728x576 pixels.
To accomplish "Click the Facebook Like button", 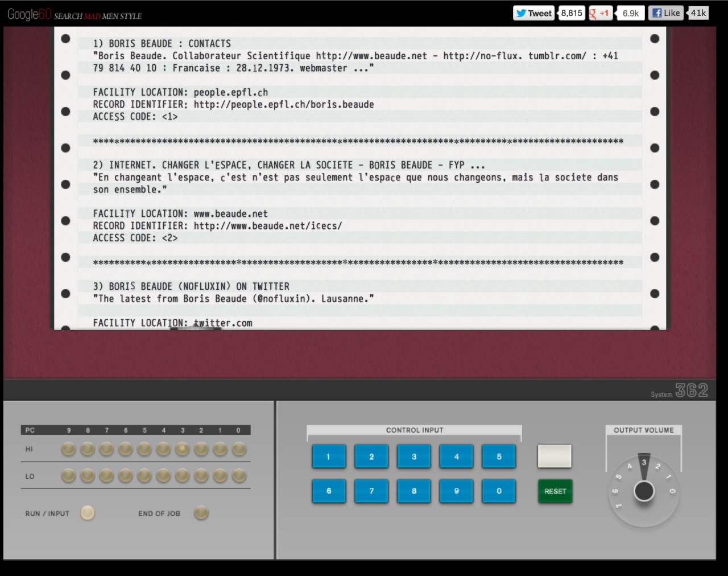I will (665, 13).
